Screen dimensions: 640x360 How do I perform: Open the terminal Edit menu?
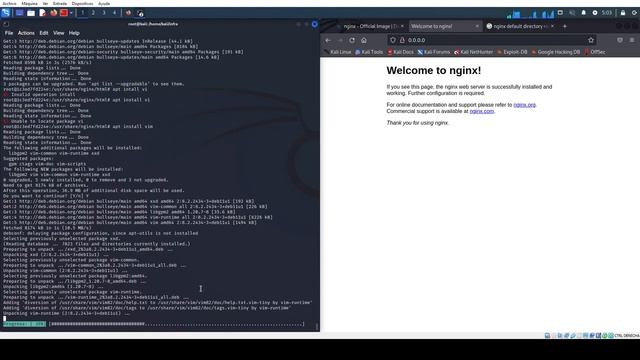(44, 33)
